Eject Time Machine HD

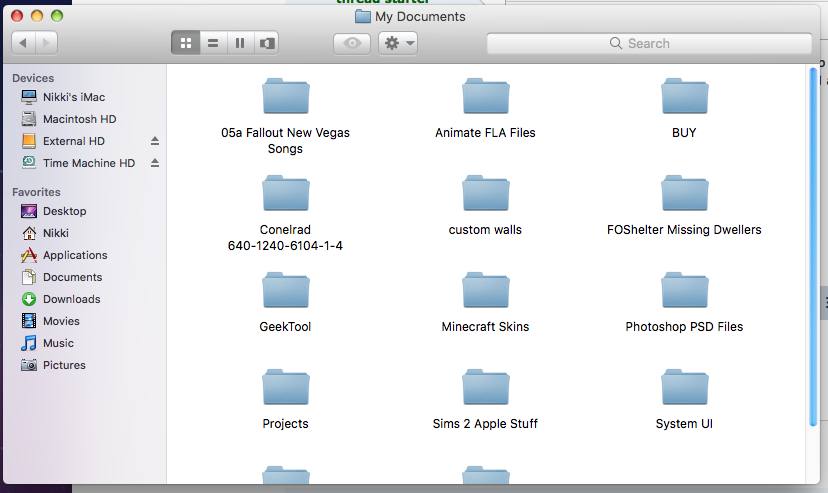tap(155, 163)
